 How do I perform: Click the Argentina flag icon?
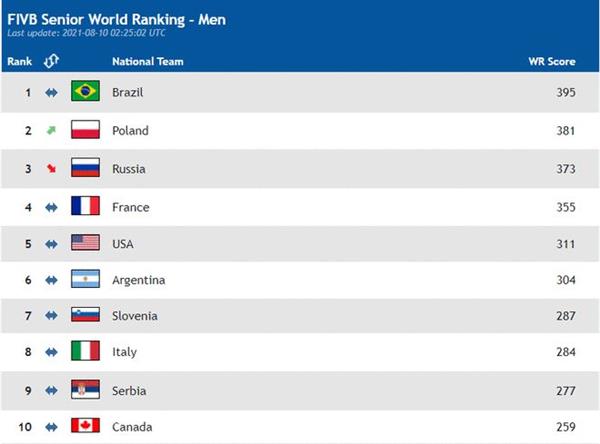tap(85, 279)
